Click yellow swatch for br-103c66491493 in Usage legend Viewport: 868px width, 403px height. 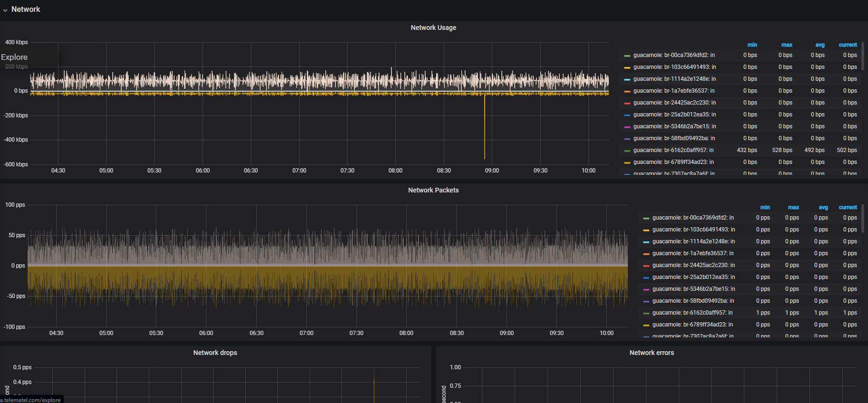(627, 67)
